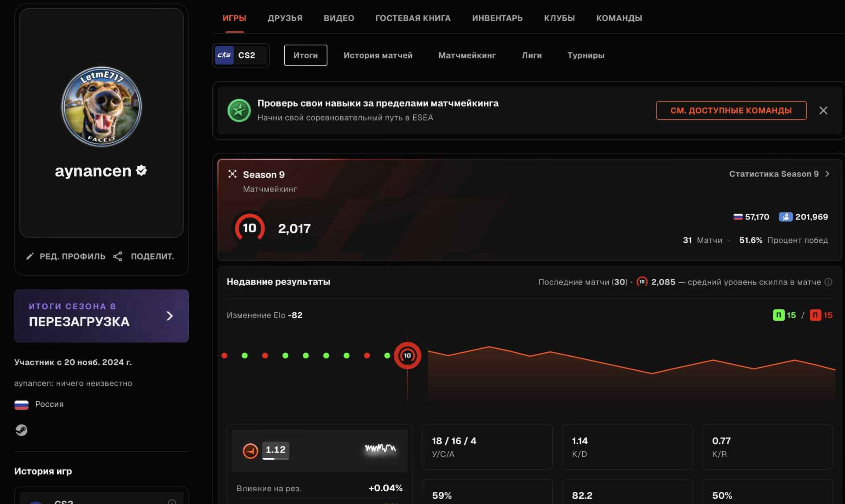845x504 pixels.
Task: Open the Турниры sub-tab
Action: [586, 55]
